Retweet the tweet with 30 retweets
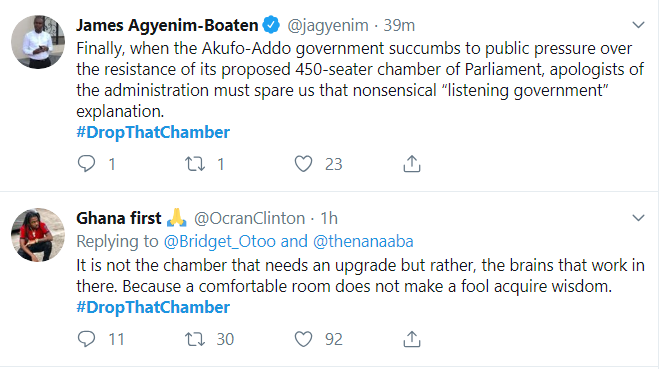659x369 pixels. point(195,339)
